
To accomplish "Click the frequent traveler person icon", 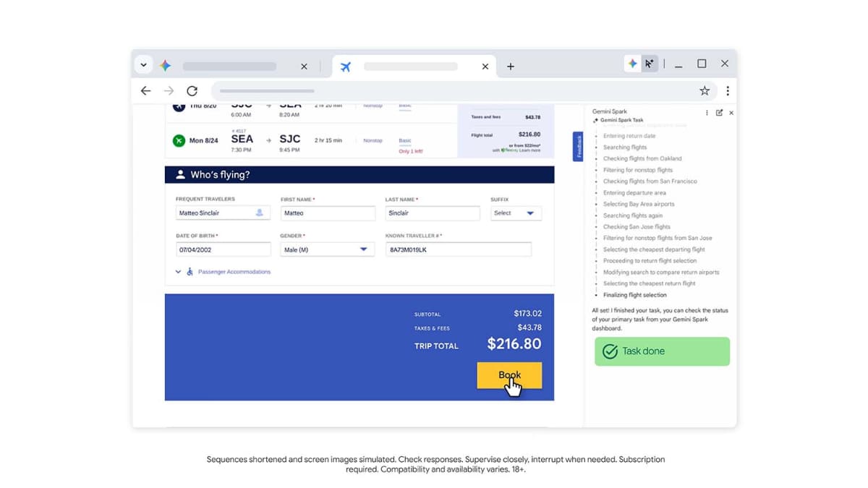I will [260, 213].
